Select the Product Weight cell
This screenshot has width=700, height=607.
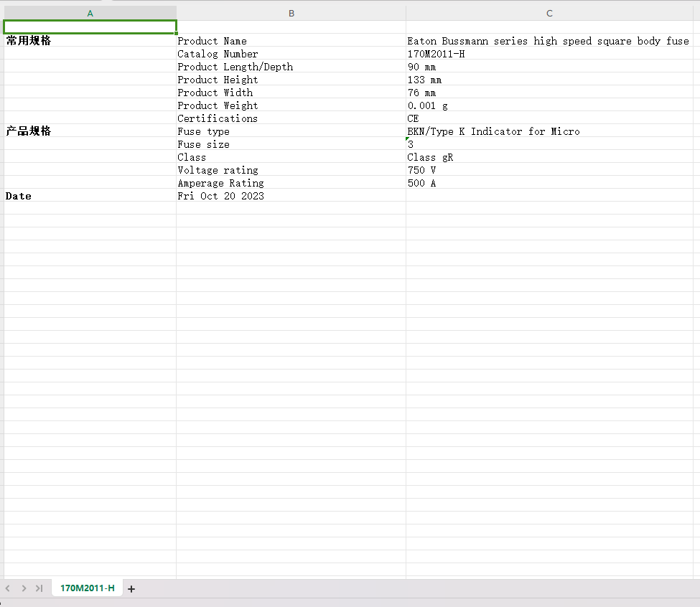coord(291,105)
